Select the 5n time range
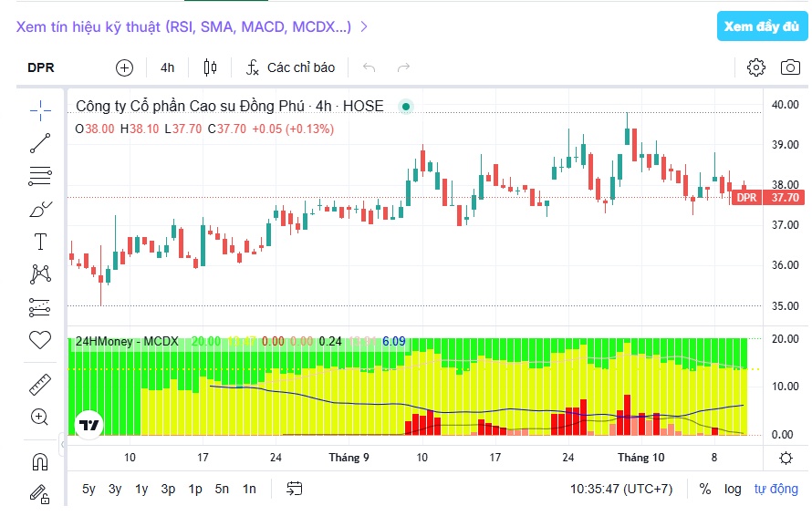 (x=222, y=489)
